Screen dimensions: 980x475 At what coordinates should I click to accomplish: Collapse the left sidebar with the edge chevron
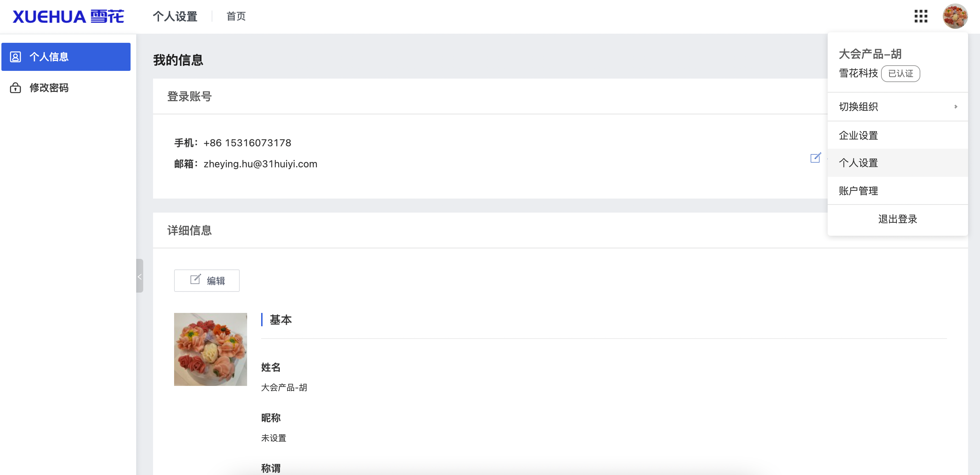[x=140, y=276]
